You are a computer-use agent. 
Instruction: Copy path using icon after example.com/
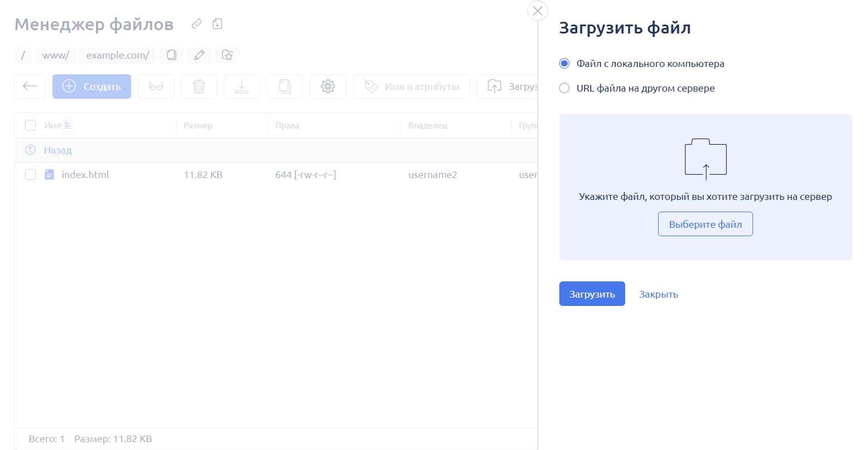(x=171, y=55)
